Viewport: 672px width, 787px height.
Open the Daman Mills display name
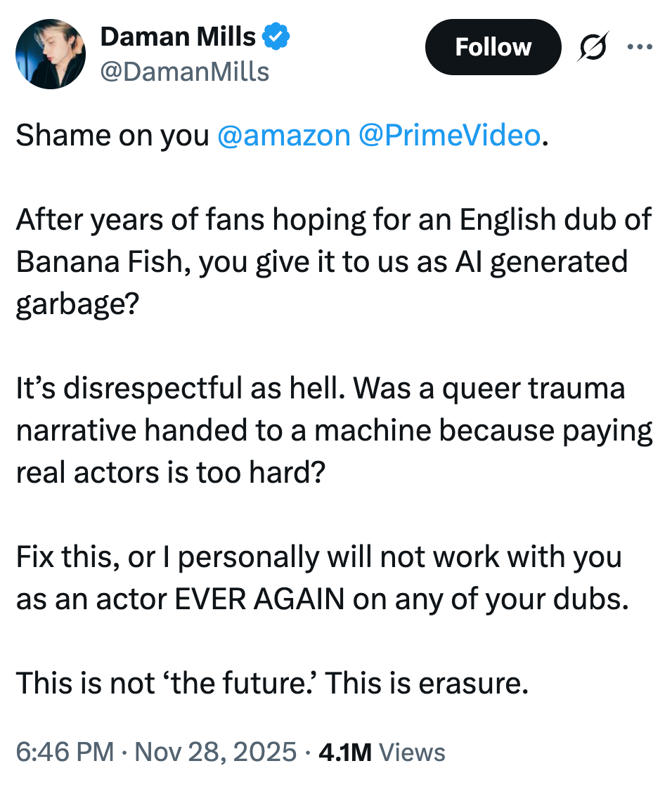coord(178,37)
